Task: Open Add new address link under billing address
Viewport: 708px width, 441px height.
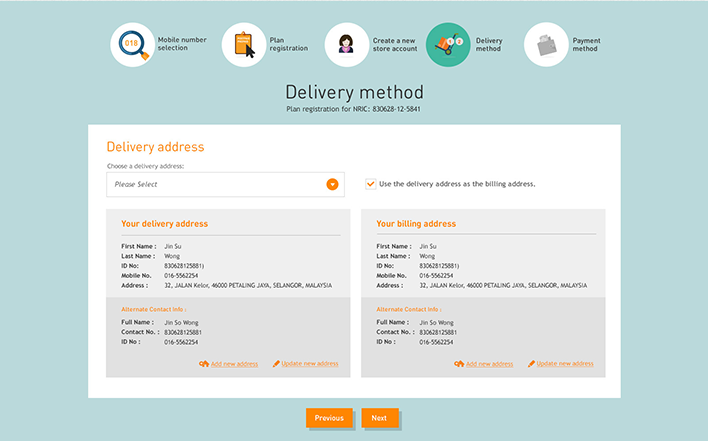Action: tap(490, 364)
